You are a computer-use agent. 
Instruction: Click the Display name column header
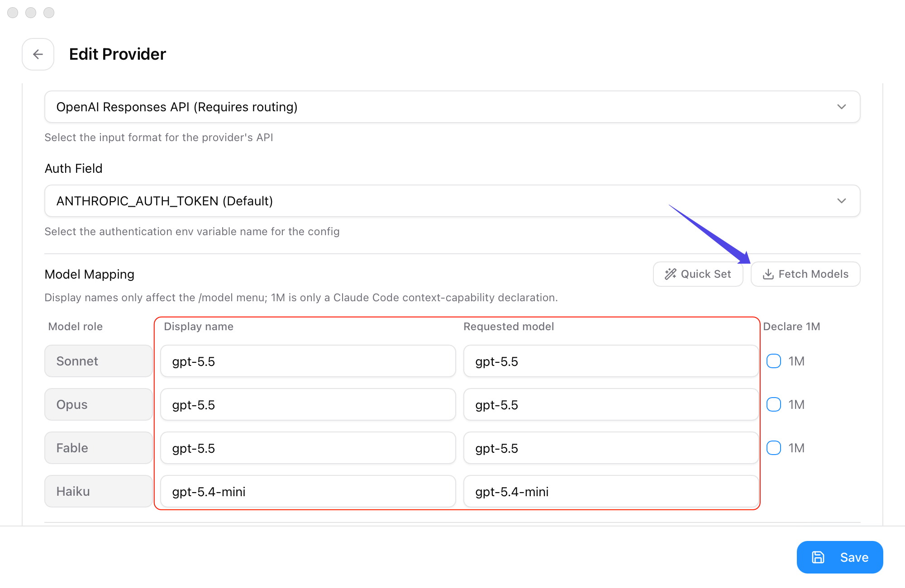(199, 327)
